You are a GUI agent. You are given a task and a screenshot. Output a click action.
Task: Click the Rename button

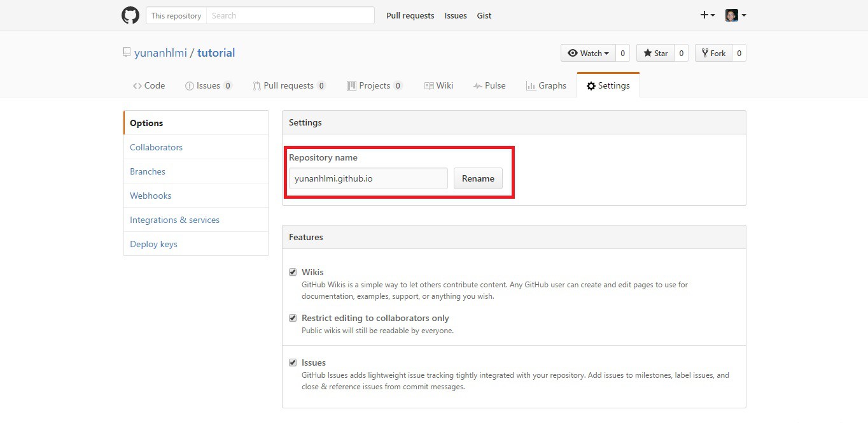tap(478, 178)
